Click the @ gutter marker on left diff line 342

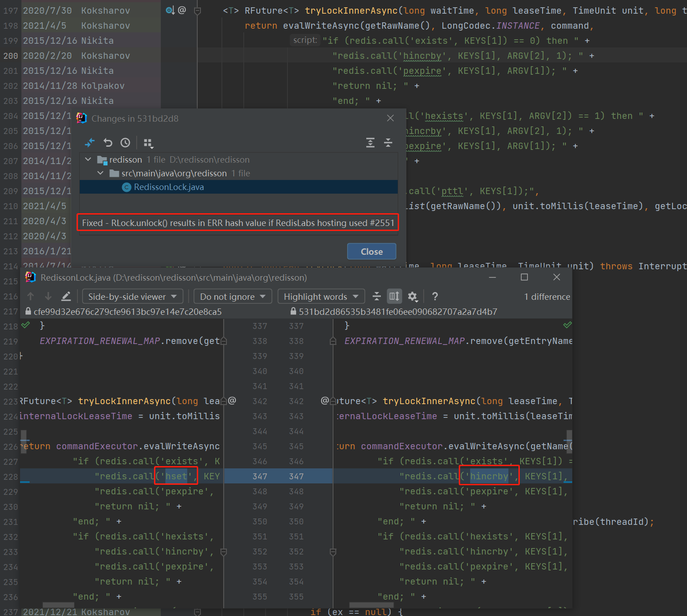tap(232, 400)
